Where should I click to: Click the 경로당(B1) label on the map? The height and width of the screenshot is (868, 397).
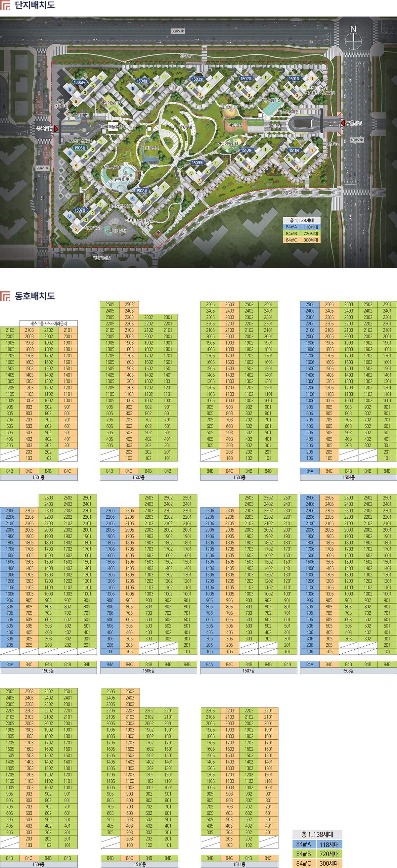(x=93, y=228)
